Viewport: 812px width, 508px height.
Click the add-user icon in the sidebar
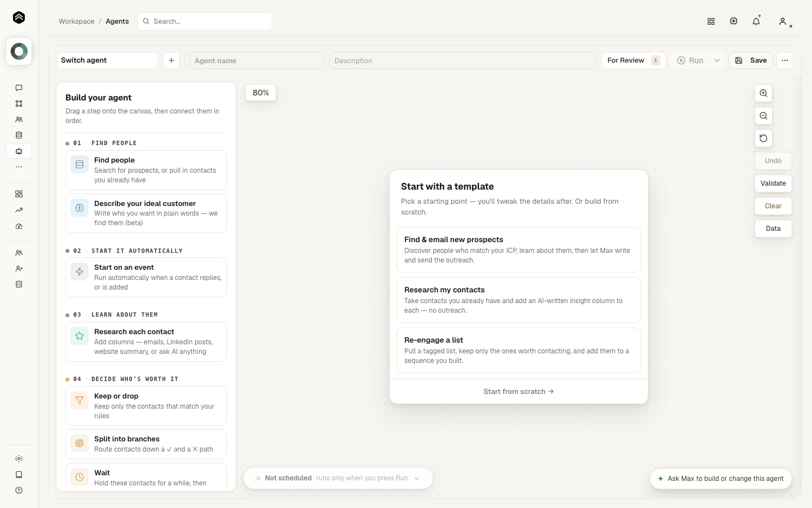19,269
